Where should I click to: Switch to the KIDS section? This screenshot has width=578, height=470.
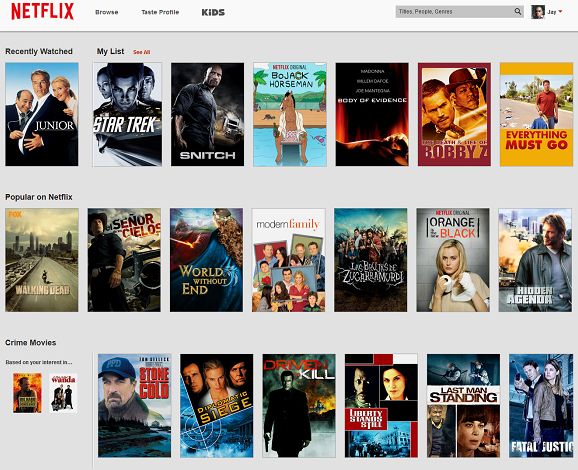(213, 12)
